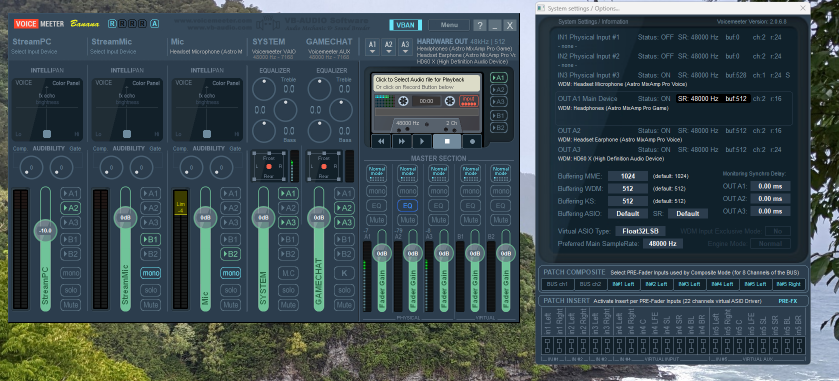
Task: Start recording on the cassette recorder
Action: coord(472,141)
